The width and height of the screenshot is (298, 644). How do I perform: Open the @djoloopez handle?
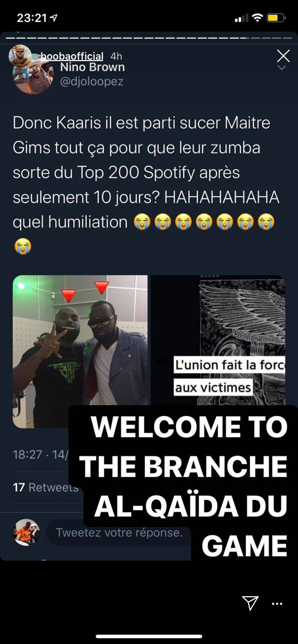(x=91, y=82)
